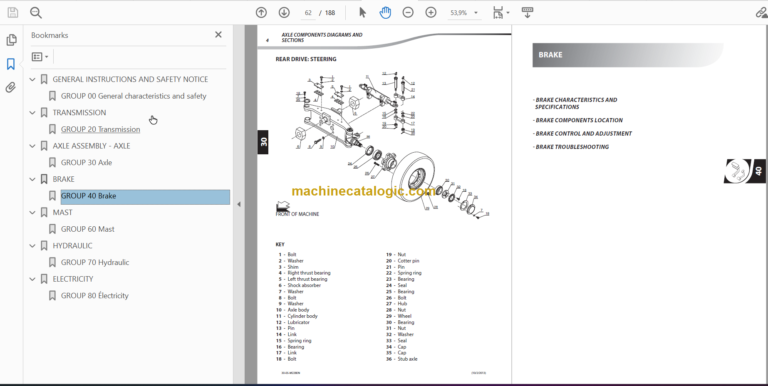Go to next page with down arrow
The height and width of the screenshot is (386, 768).
[x=284, y=13]
